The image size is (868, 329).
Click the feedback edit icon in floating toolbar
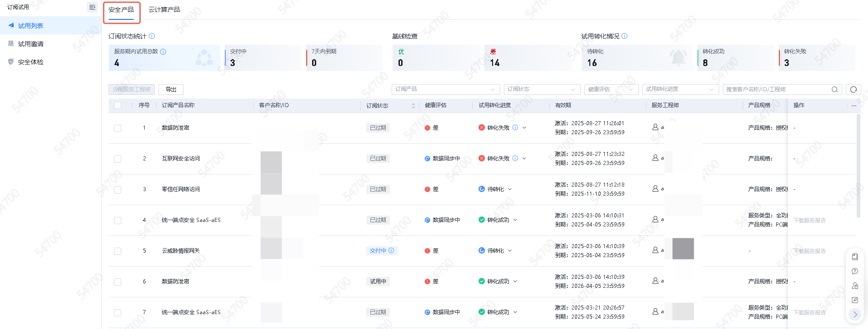(x=854, y=300)
